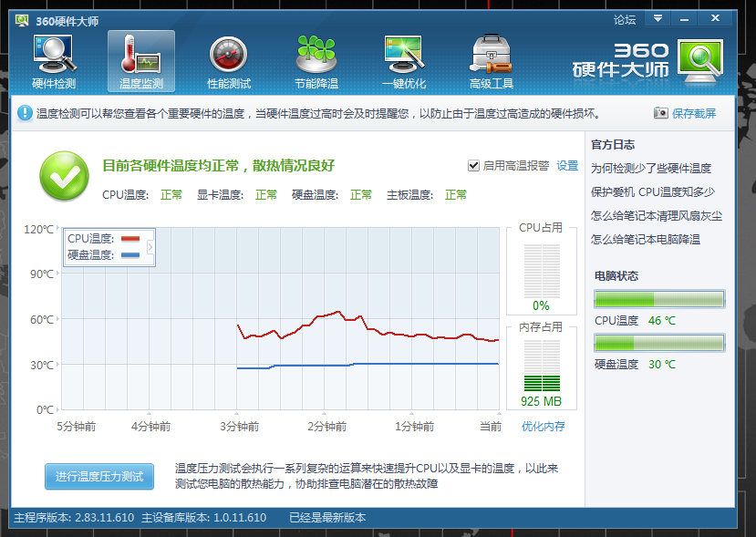Click the camera icon next to 保存截屏

pyautogui.click(x=660, y=113)
